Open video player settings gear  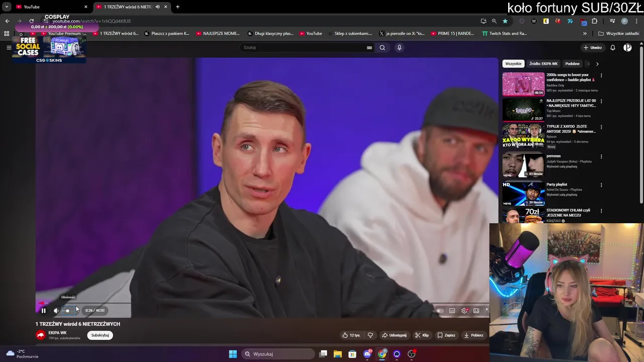click(464, 311)
